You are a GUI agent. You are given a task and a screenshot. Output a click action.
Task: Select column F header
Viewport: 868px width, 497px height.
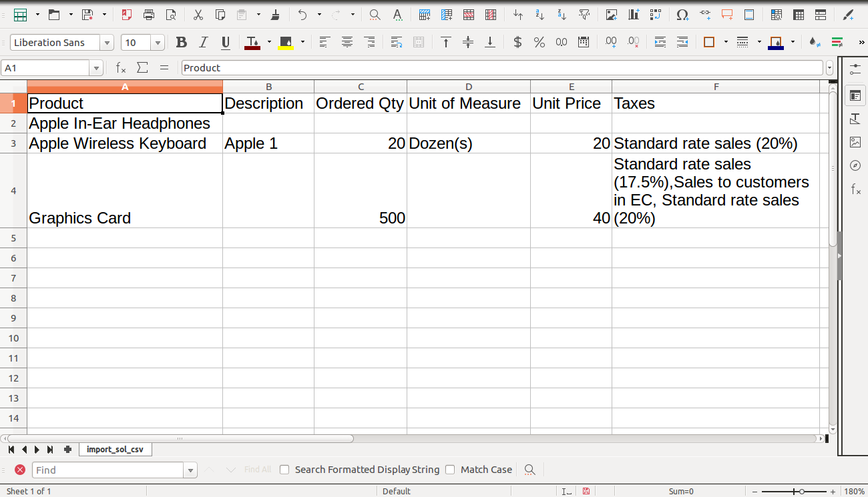[715, 87]
